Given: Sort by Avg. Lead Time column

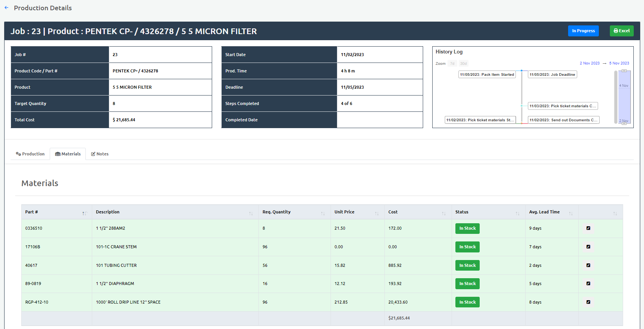Looking at the screenshot, I should point(552,212).
